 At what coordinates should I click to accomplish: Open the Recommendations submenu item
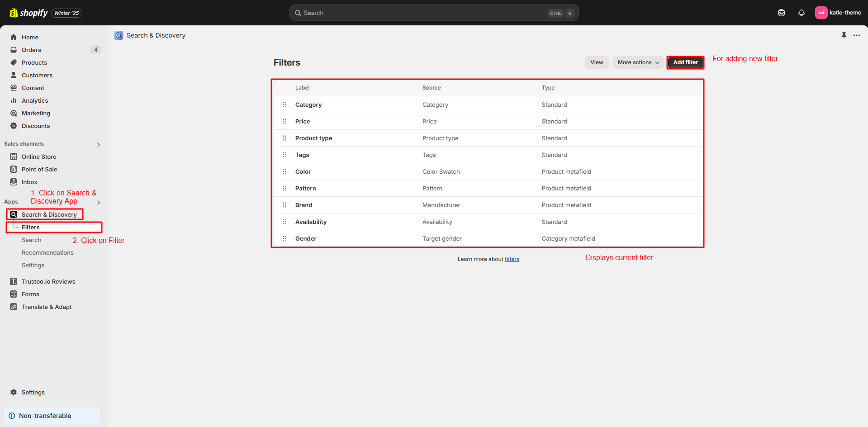[x=47, y=252]
